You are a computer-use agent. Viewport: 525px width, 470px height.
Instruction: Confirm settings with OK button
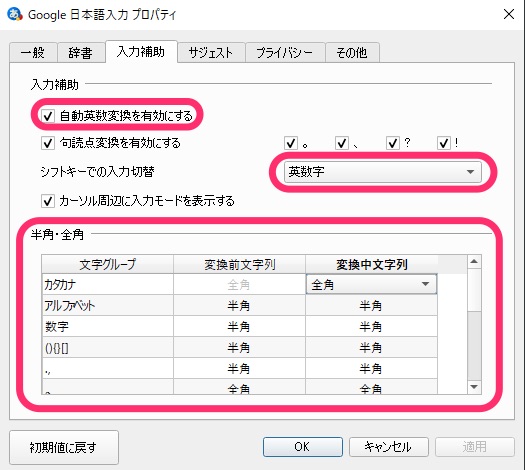pyautogui.click(x=303, y=447)
